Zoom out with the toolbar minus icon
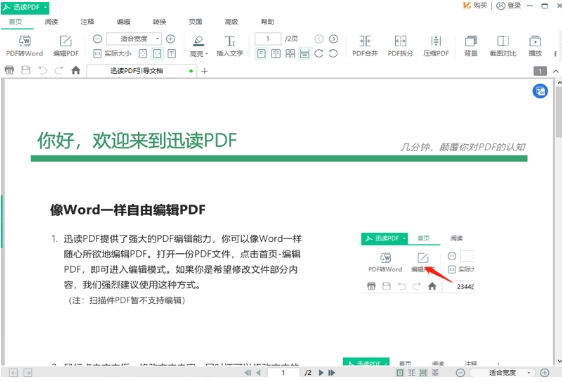The width and height of the screenshot is (562, 382). coord(97,39)
